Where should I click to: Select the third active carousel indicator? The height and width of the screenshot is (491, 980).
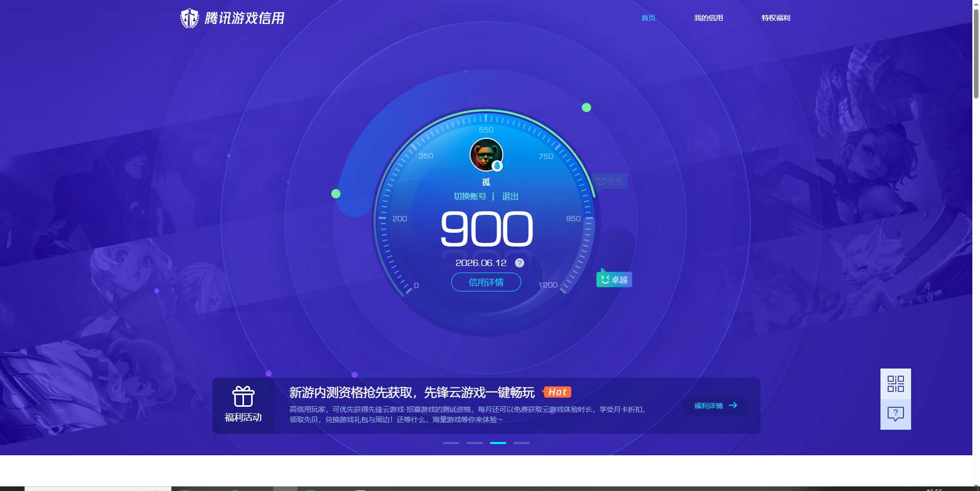(498, 443)
